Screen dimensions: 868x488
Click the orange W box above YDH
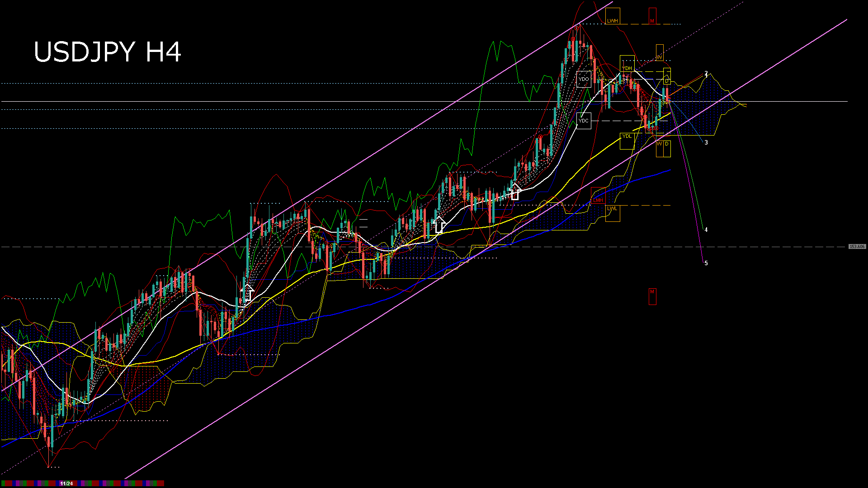coord(660,52)
